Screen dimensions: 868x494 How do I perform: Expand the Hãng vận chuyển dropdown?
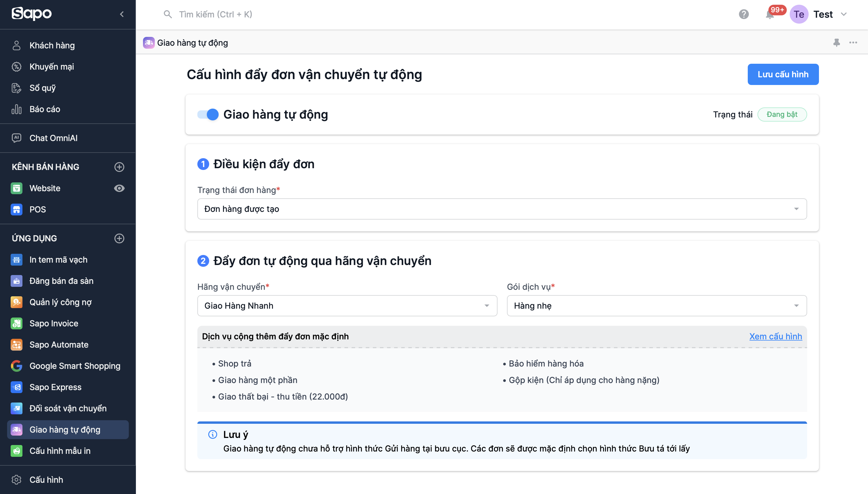(347, 306)
